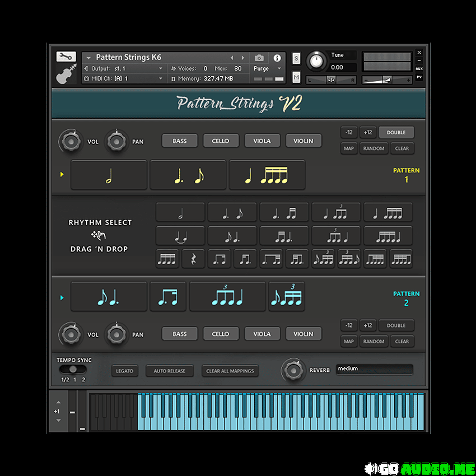Click MAP for Pattern 1

(349, 148)
